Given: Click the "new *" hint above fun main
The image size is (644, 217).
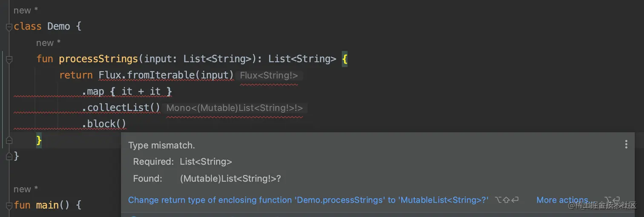Looking at the screenshot, I should (26, 189).
